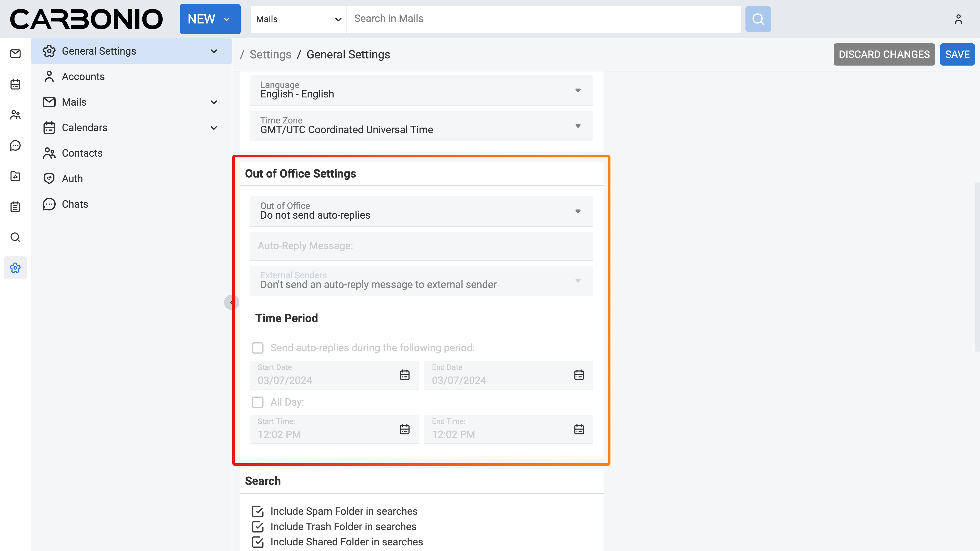Expand the Mails module selector dropdown
This screenshot has height=551, width=980.
click(298, 19)
